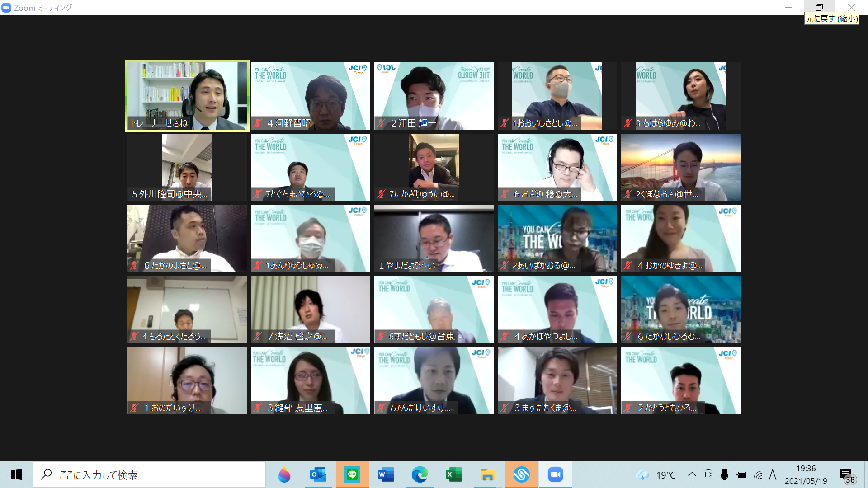Image resolution: width=868 pixels, height=488 pixels.
Task: Click restore down window button
Action: click(x=819, y=7)
